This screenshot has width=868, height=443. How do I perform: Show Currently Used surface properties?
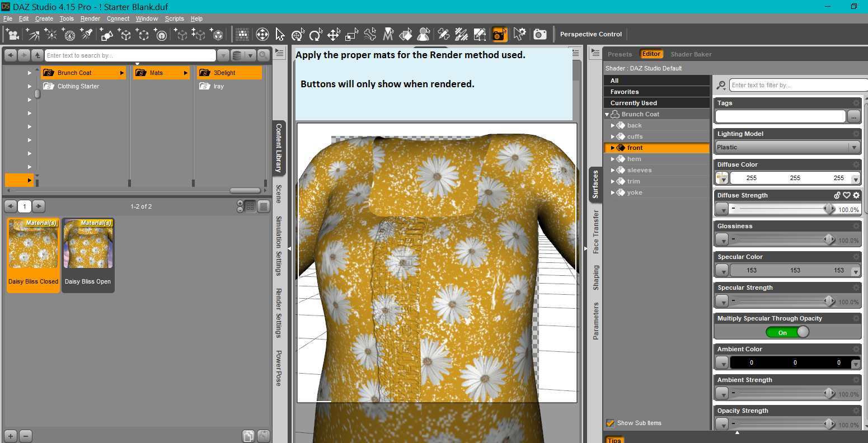[x=656, y=103]
